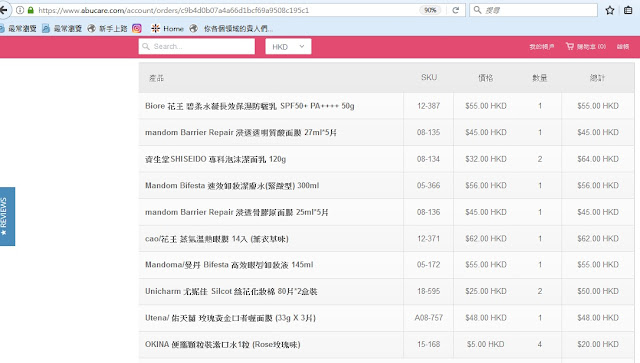Click the $20.00 HKD total cell
640x363 pixels.
[598, 345]
